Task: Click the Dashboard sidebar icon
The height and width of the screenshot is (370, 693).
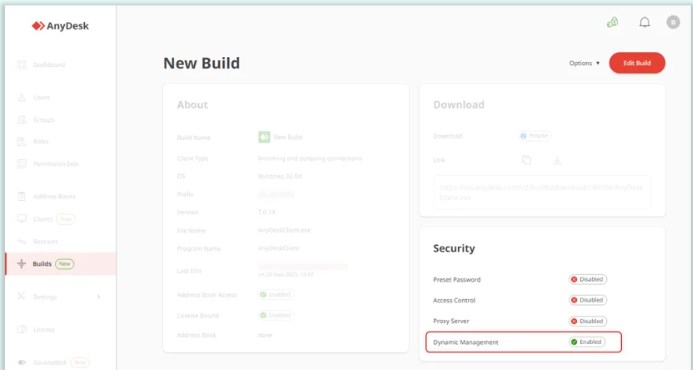Action: tap(22, 65)
